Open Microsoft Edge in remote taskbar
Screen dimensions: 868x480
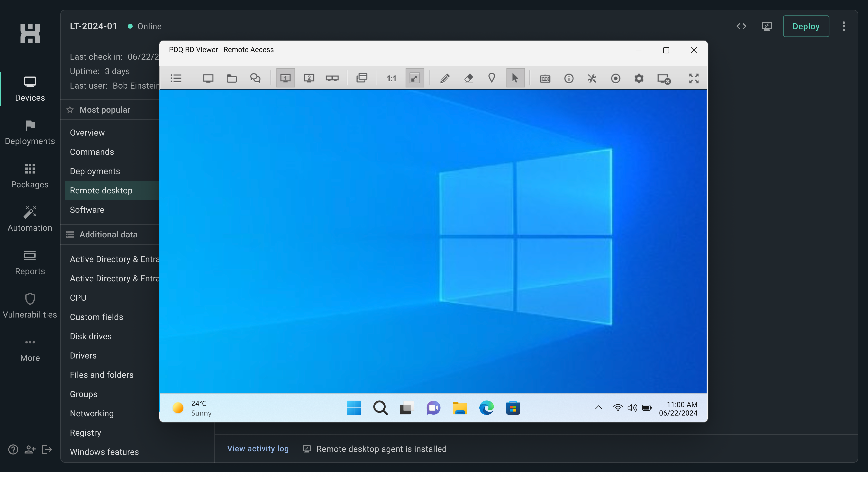pyautogui.click(x=486, y=408)
